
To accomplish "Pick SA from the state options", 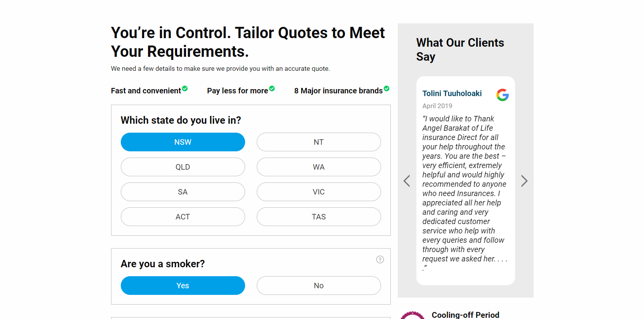I will 183,192.
